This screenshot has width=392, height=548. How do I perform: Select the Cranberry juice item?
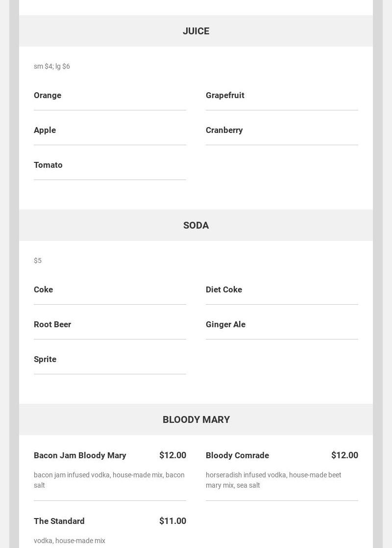(x=224, y=130)
